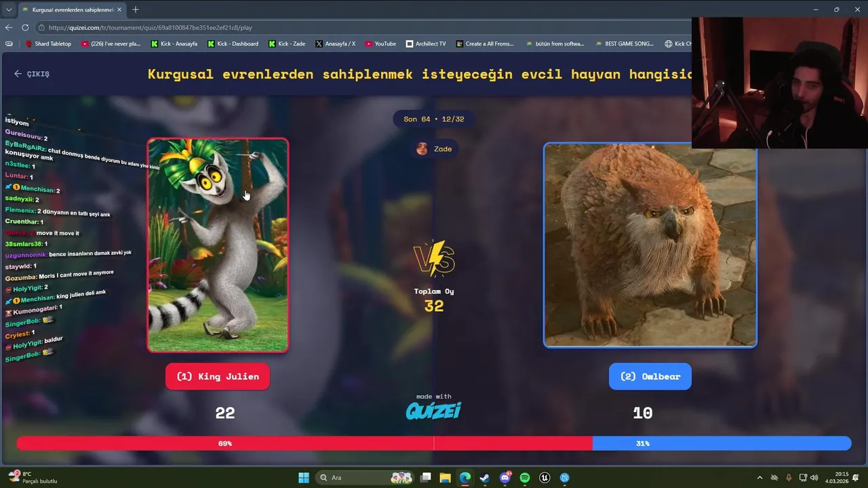
Task: Close the Kurgusal evrenlerden tab
Action: (119, 9)
